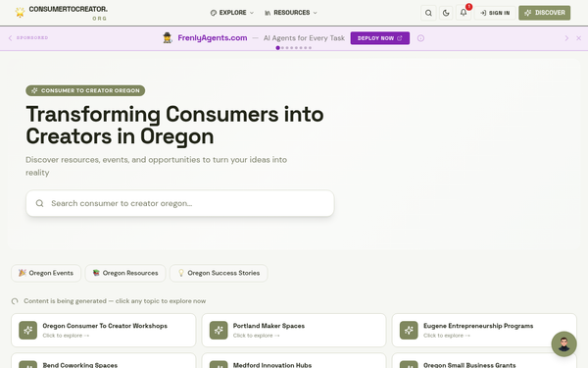Open Oregon Consumer To Creator Workshops card

point(104,330)
